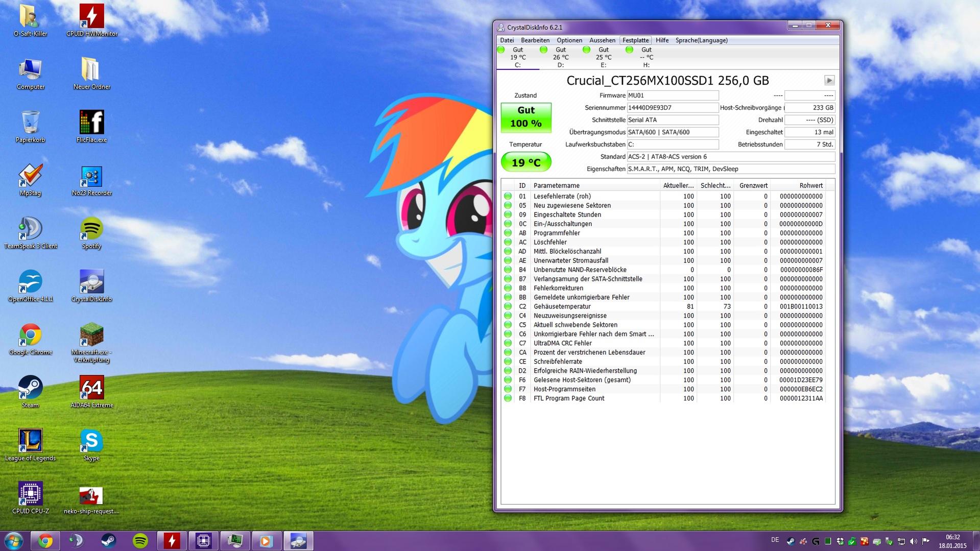Click Skype desktop icon

point(91,445)
